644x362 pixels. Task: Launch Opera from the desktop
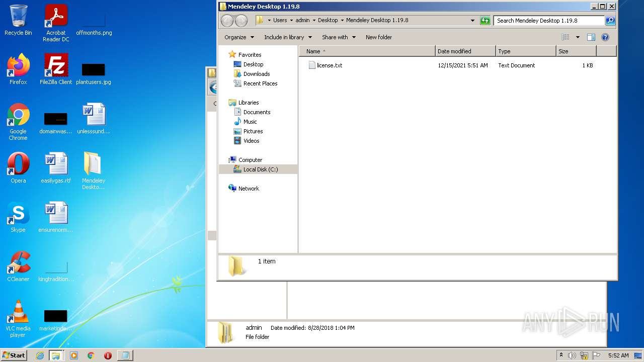pyautogui.click(x=18, y=168)
